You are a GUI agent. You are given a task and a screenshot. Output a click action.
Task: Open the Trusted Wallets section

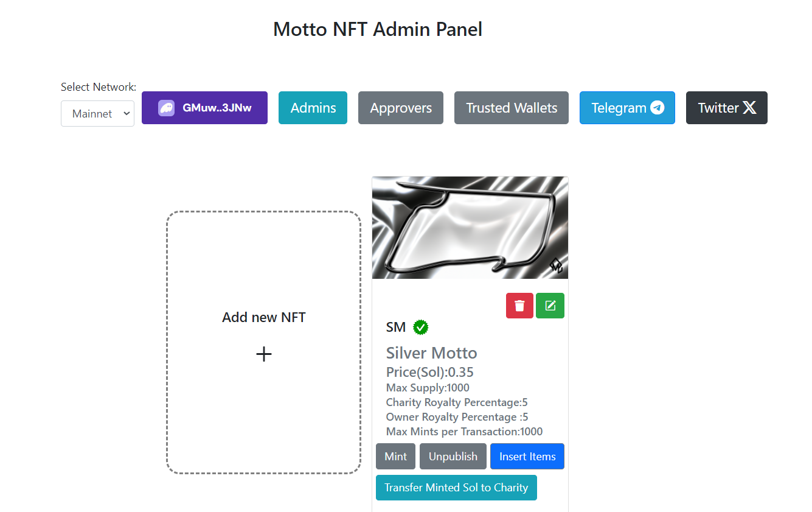pos(512,108)
